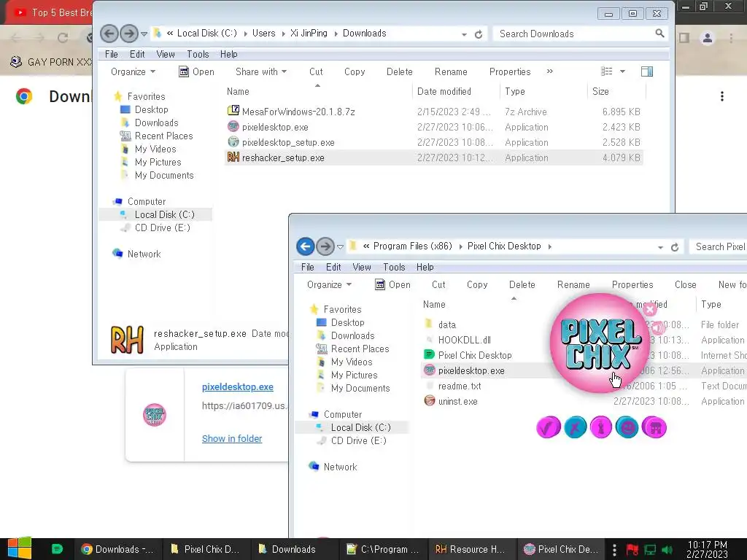Open Windows Start button on taskbar
747x560 pixels.
pos(20,548)
